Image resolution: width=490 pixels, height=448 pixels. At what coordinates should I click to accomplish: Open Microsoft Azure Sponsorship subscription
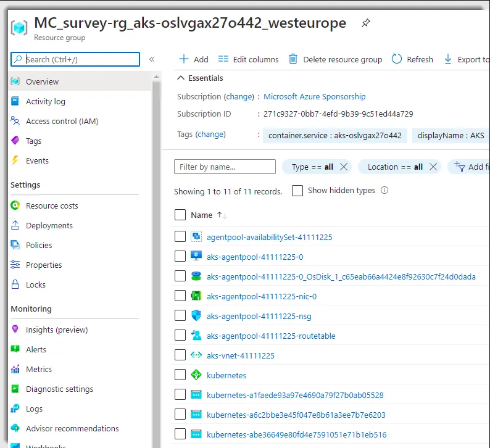pyautogui.click(x=314, y=97)
